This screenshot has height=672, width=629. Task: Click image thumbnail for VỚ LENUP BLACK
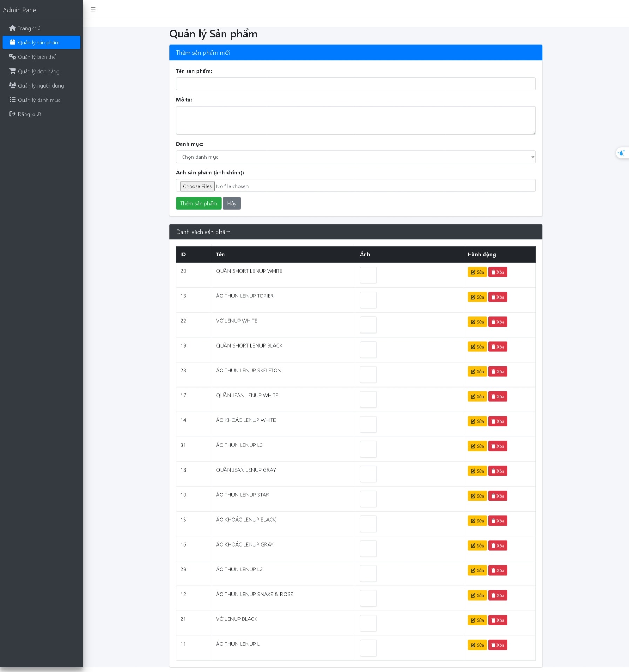coord(368,624)
